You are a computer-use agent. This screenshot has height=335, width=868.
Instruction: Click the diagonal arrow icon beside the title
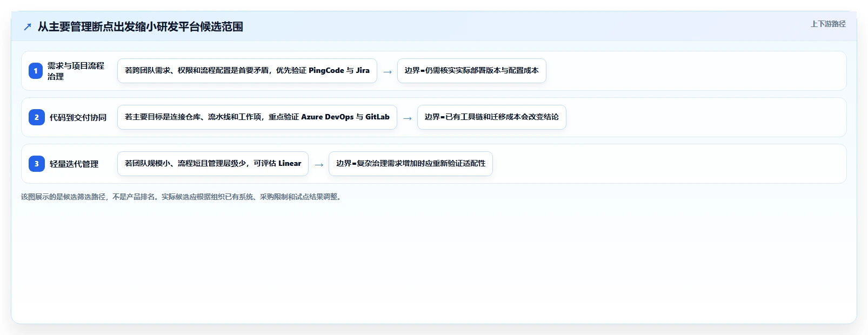(x=28, y=27)
